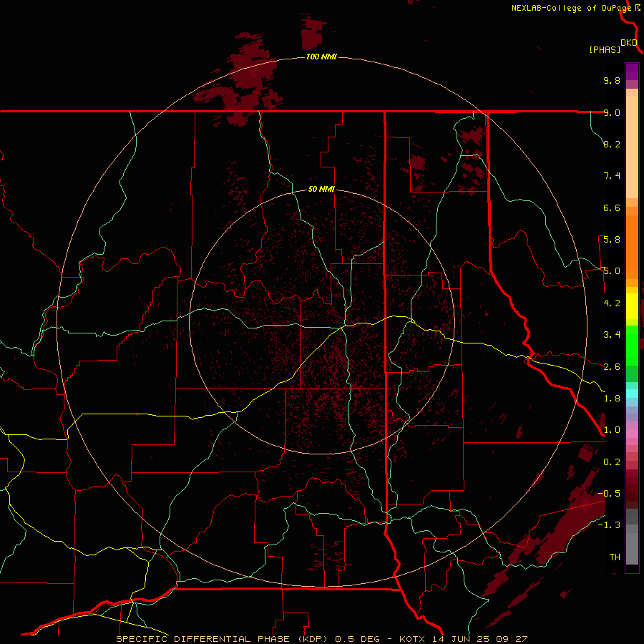Click the 0.2 value on the color scale
Viewport: 644px width, 644px height.
coord(612,462)
